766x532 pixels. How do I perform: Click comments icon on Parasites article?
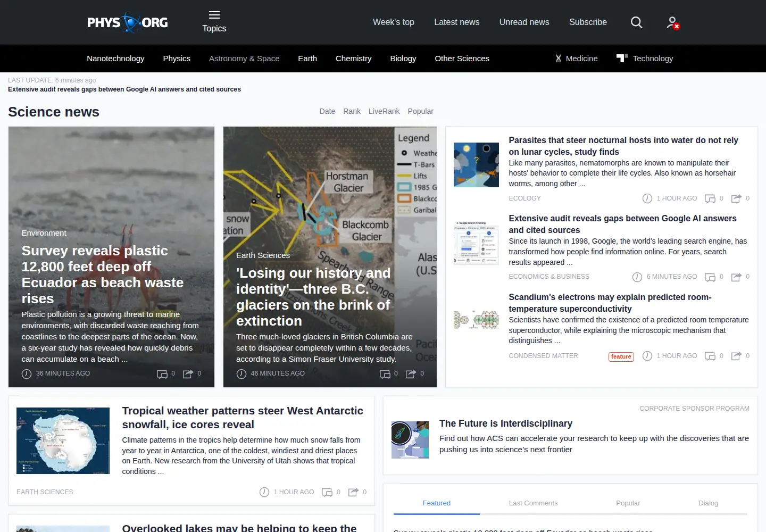710,198
